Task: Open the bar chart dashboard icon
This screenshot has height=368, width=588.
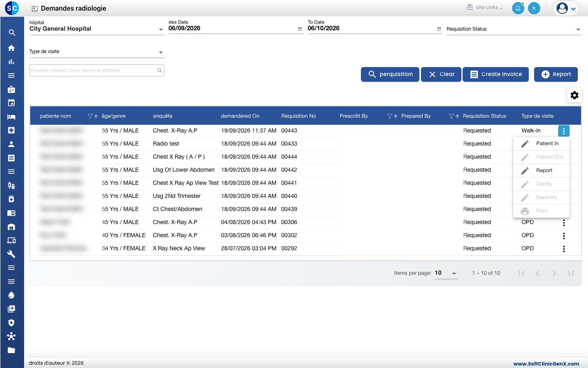Action: click(11, 62)
